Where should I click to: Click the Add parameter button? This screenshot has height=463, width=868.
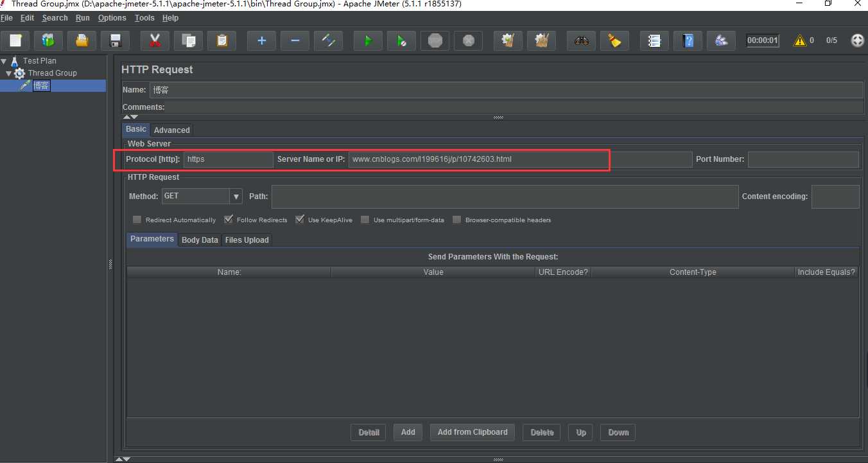point(408,432)
